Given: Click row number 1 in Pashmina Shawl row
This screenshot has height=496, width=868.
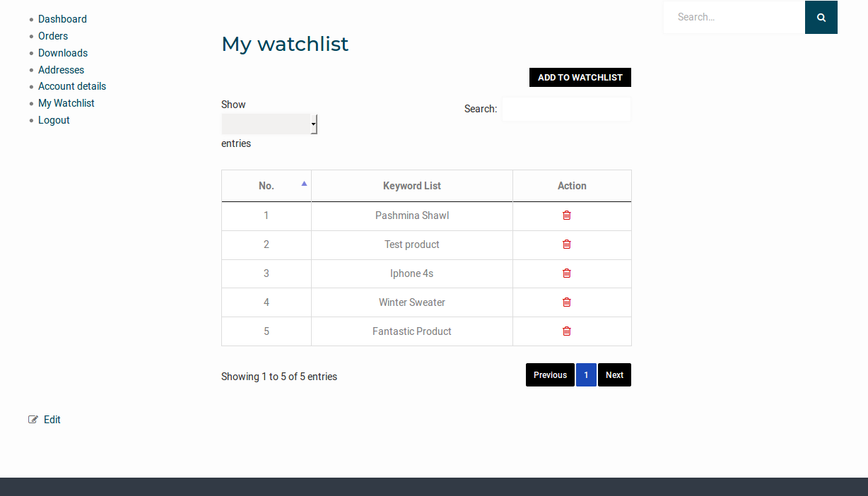Looking at the screenshot, I should coord(266,215).
